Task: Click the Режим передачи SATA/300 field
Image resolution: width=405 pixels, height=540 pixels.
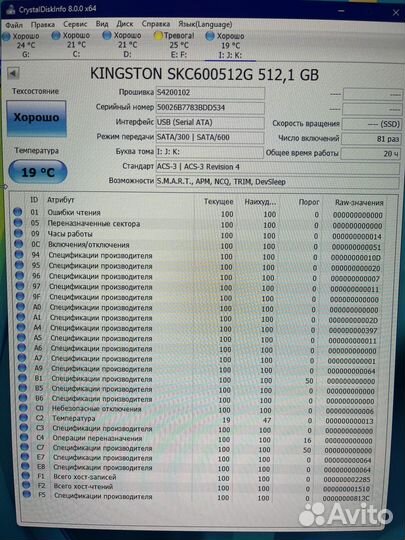Action: tap(210, 137)
